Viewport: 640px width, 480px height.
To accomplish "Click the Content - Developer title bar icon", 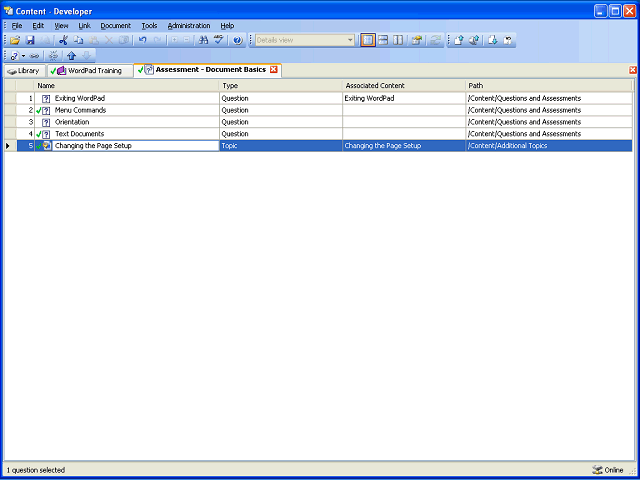I will tap(8, 10).
